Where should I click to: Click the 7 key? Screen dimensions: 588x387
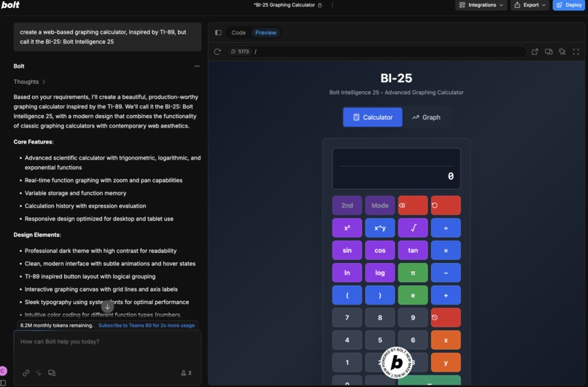pos(347,318)
